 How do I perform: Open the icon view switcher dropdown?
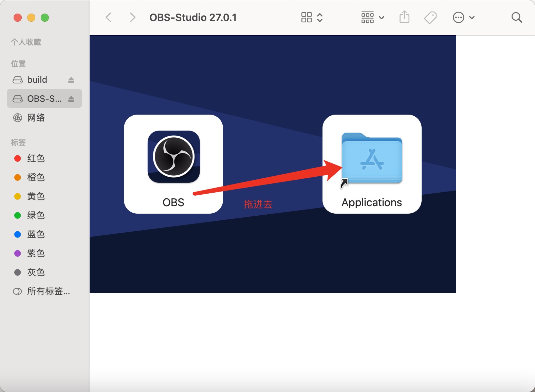[x=312, y=17]
